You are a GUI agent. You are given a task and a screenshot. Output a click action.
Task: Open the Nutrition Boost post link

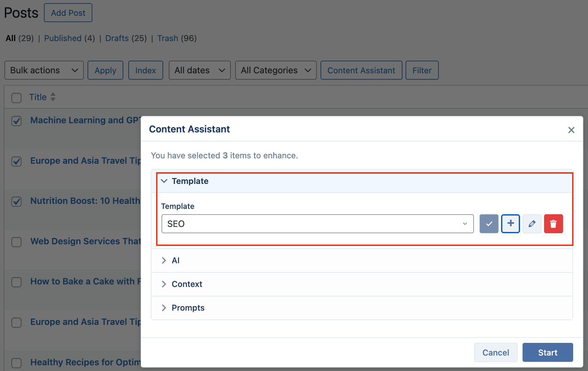coord(85,201)
